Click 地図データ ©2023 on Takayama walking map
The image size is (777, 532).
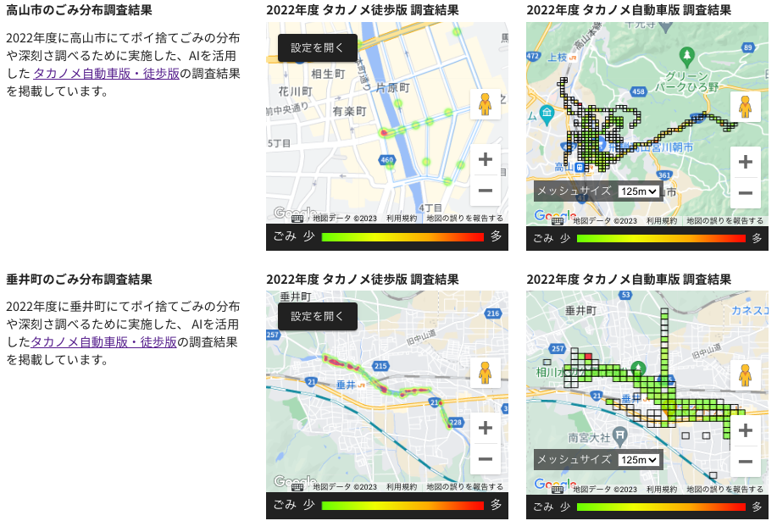345,219
